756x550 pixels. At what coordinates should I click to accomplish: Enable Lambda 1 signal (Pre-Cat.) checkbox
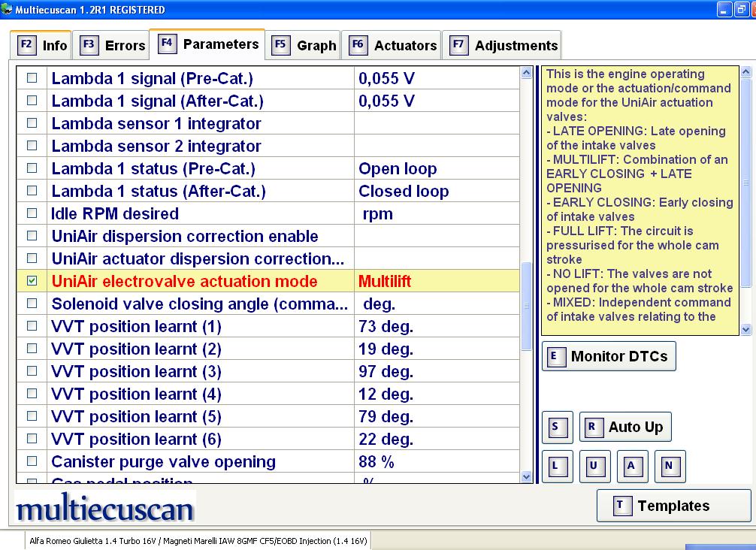point(32,78)
